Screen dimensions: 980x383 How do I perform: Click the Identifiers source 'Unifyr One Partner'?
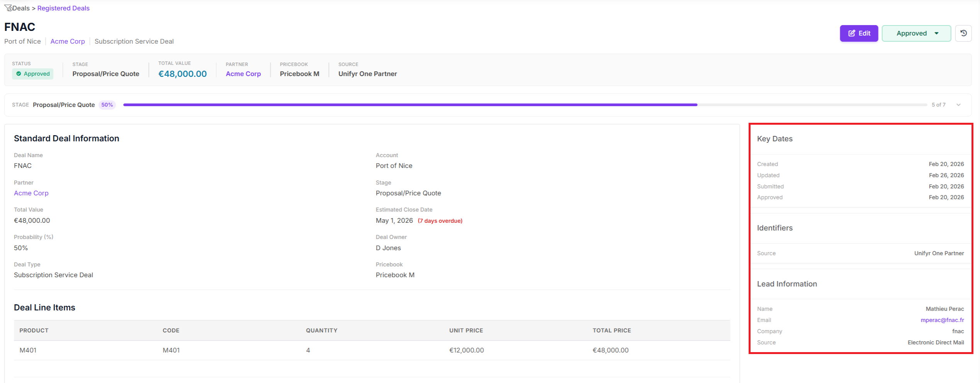pos(939,253)
